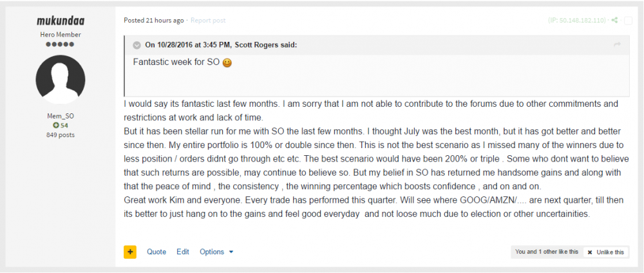This screenshot has height=273, width=644.
Task: Click the 849 posts count
Action: [61, 135]
